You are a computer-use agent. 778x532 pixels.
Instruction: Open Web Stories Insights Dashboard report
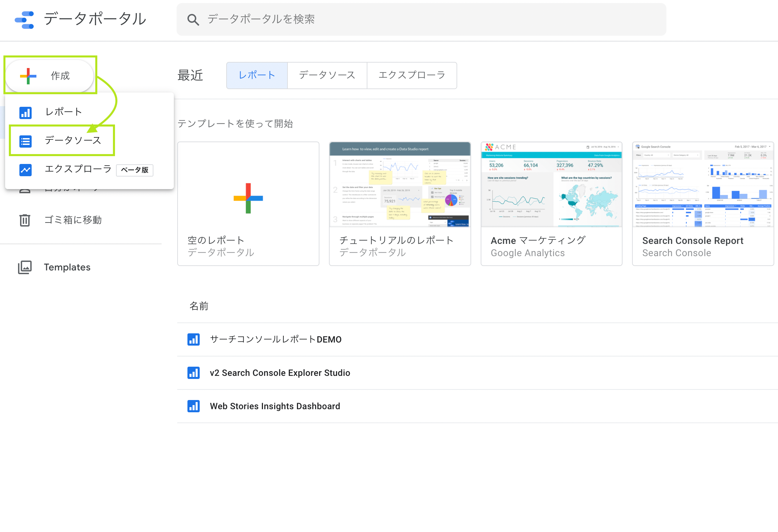point(275,406)
